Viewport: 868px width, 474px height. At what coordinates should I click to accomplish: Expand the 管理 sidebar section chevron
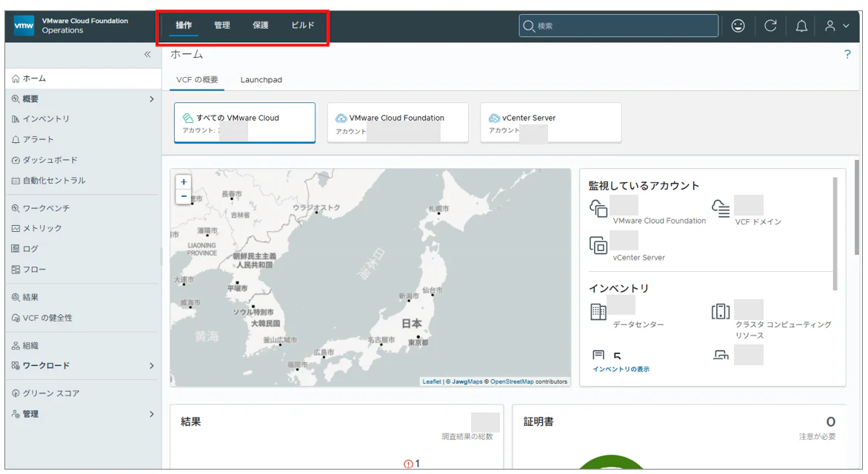tap(152, 414)
